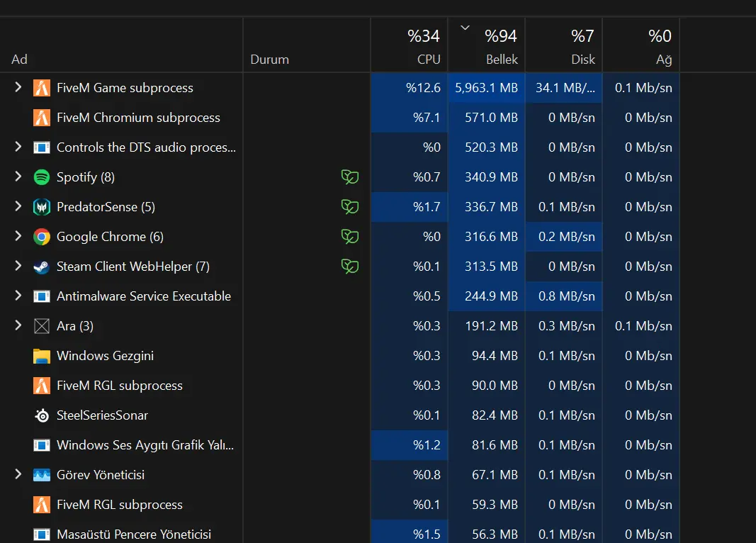Expand the Antimalware Service Executable row
The height and width of the screenshot is (543, 756).
(18, 296)
